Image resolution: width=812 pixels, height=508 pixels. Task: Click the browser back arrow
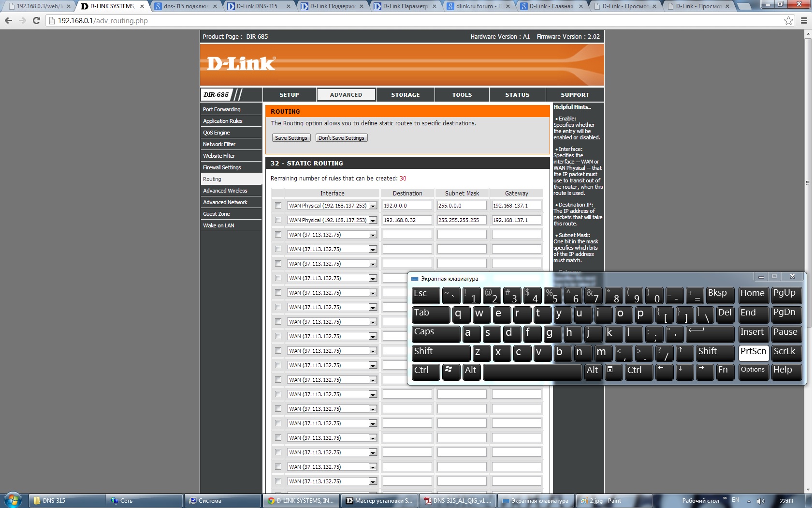[8, 20]
